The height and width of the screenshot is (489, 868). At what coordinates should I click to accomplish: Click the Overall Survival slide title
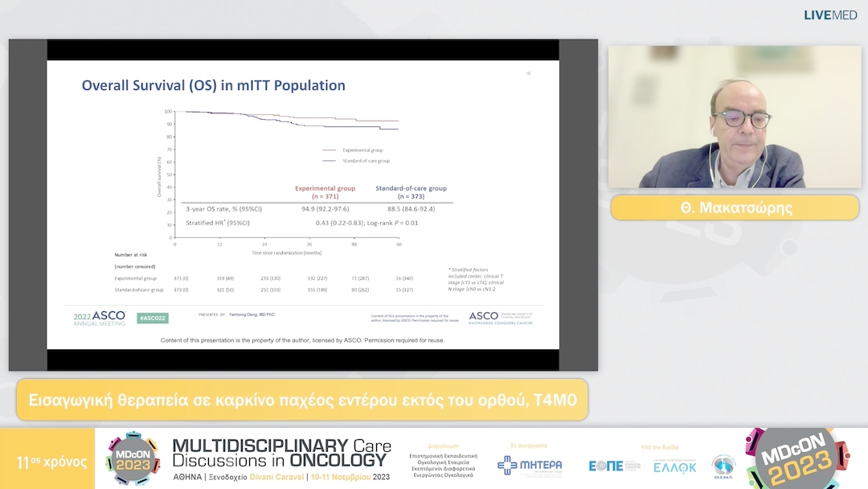(x=214, y=85)
